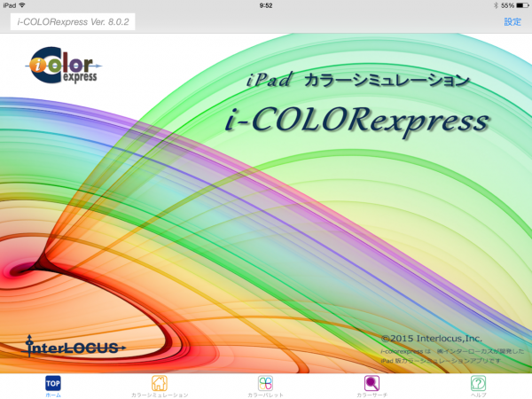Image resolution: width=532 pixels, height=399 pixels.
Task: Click the 9:52 clock in status bar
Action: (x=266, y=5)
